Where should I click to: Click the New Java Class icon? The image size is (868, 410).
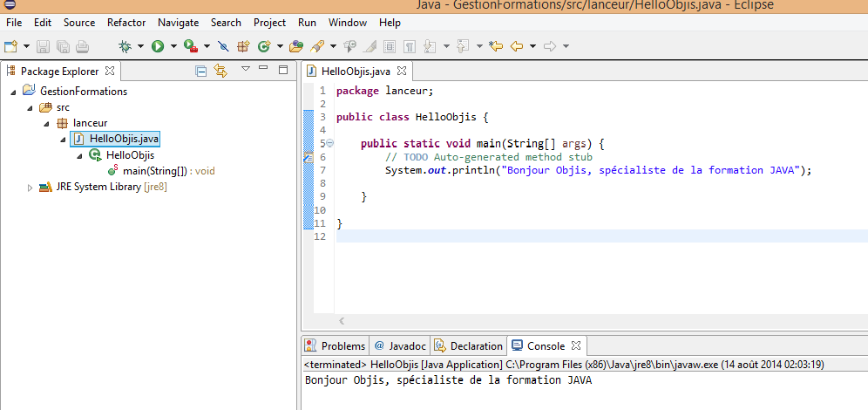pyautogui.click(x=263, y=46)
